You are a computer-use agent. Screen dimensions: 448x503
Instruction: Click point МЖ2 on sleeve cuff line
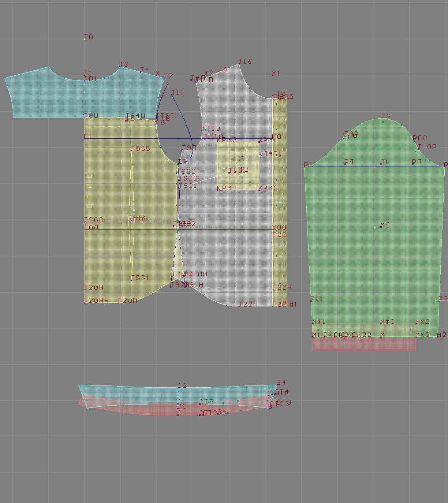416,323
